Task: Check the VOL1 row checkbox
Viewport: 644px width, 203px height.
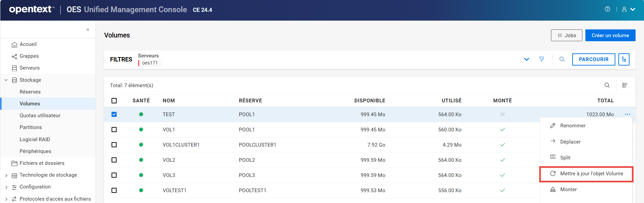Action: (114, 130)
